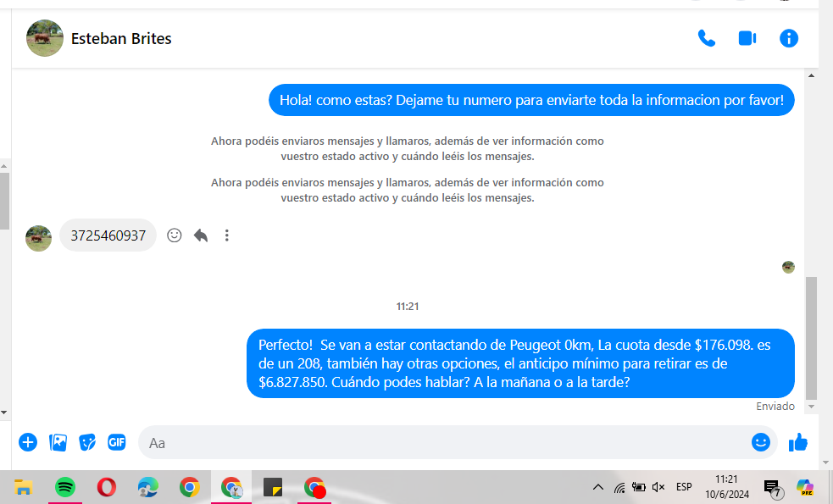833x504 pixels.
Task: Click the Enviado status label
Action: [x=775, y=407]
